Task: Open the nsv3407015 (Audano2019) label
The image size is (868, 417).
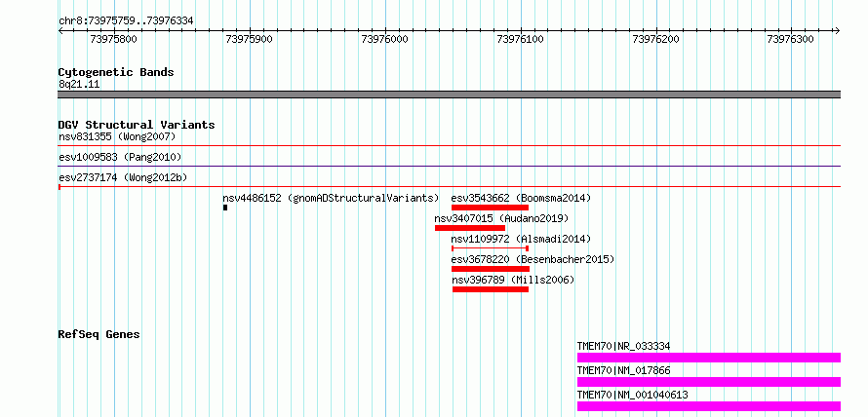Action: pyautogui.click(x=501, y=218)
